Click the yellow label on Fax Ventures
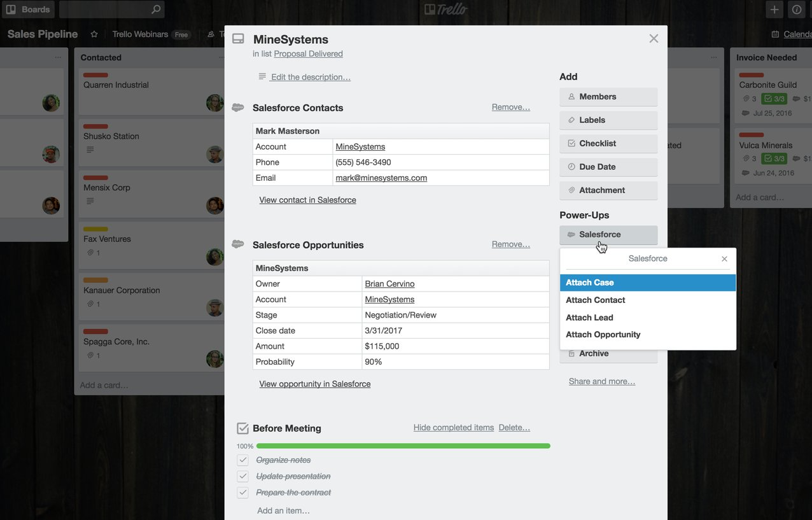The width and height of the screenshot is (812, 520). point(95,229)
